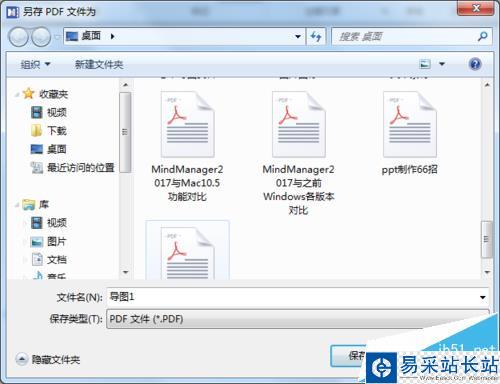Click file list scrollbar thumb
This screenshot has width=500, height=384.
coord(487,239)
